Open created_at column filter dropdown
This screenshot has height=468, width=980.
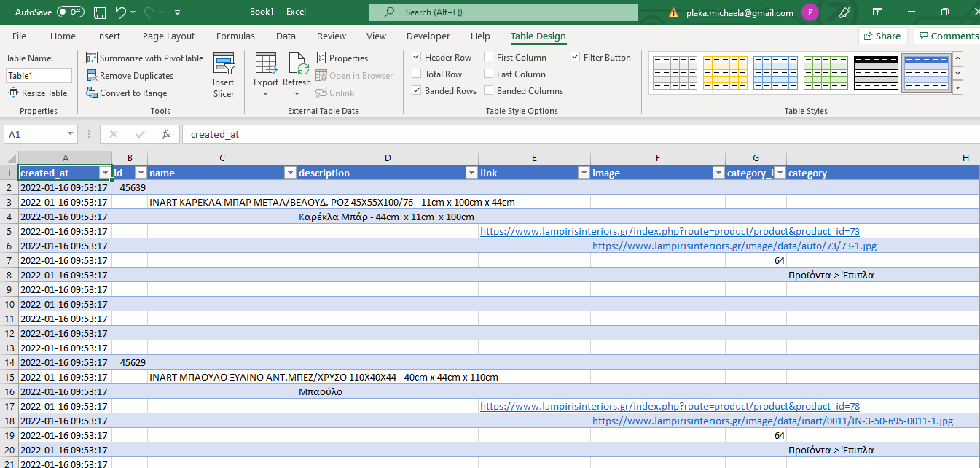tap(105, 173)
